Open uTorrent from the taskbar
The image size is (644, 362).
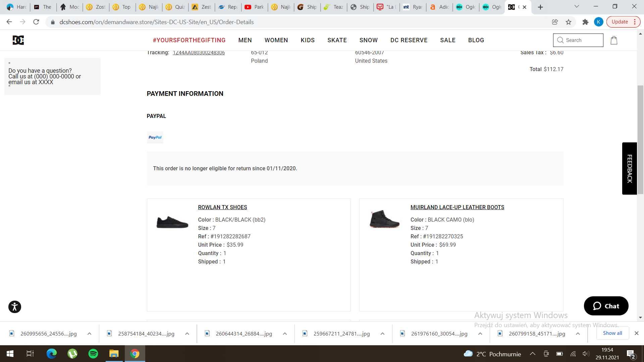tap(72, 354)
